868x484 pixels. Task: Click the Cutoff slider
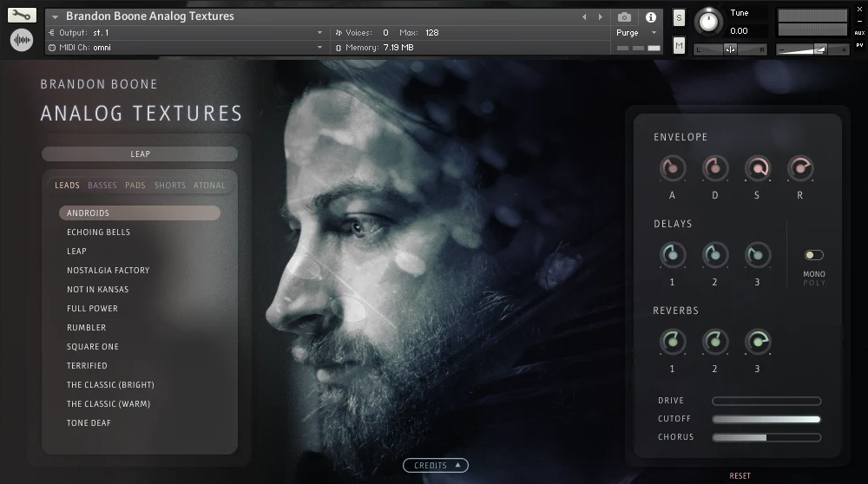point(766,419)
